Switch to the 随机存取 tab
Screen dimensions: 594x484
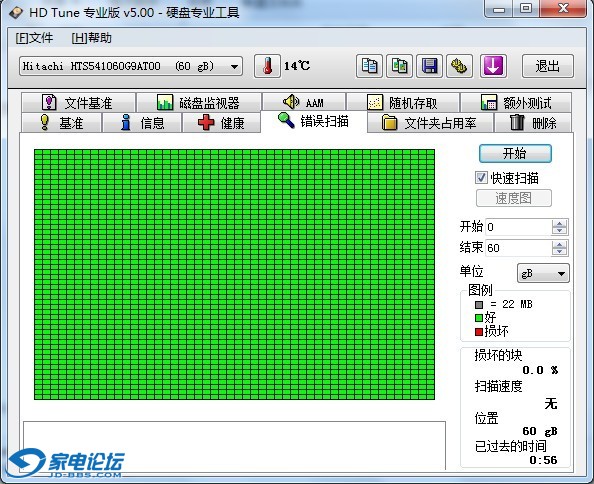[x=403, y=102]
